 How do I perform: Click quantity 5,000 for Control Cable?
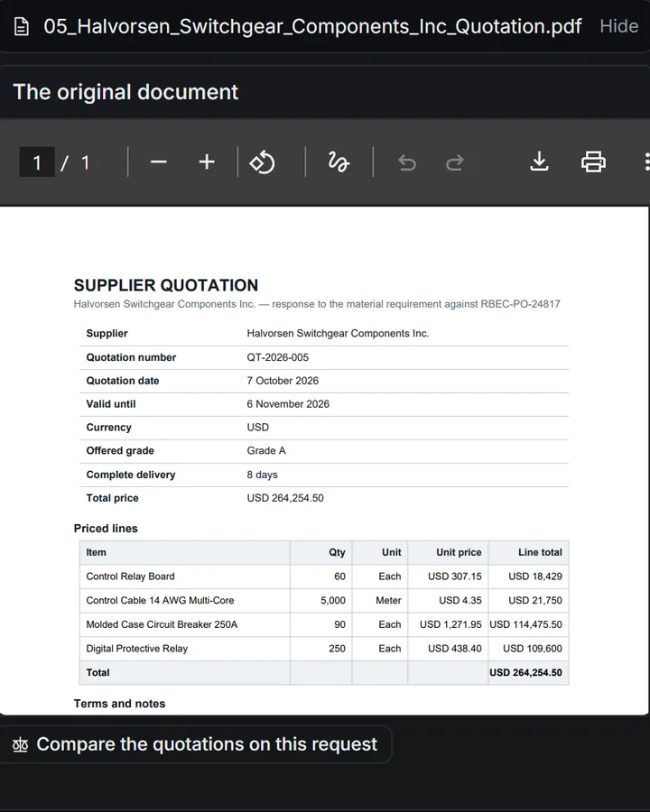(x=333, y=600)
